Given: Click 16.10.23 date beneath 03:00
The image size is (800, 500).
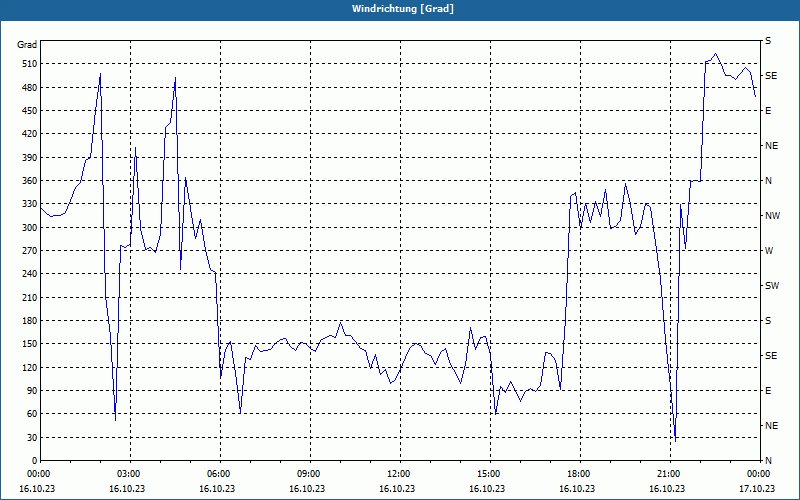Looking at the screenshot, I should tap(127, 489).
